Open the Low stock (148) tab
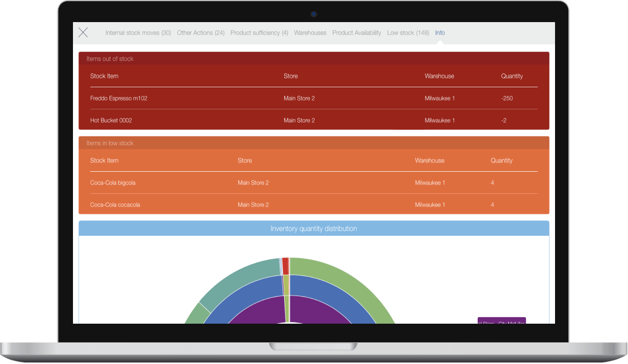The width and height of the screenshot is (628, 364). [x=408, y=33]
